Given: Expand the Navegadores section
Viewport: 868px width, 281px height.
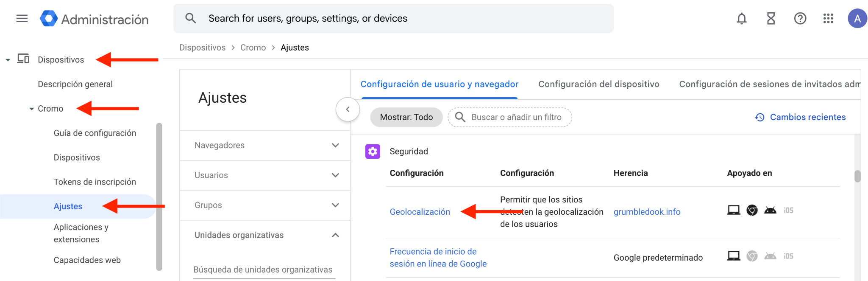Looking at the screenshot, I should click(x=335, y=146).
